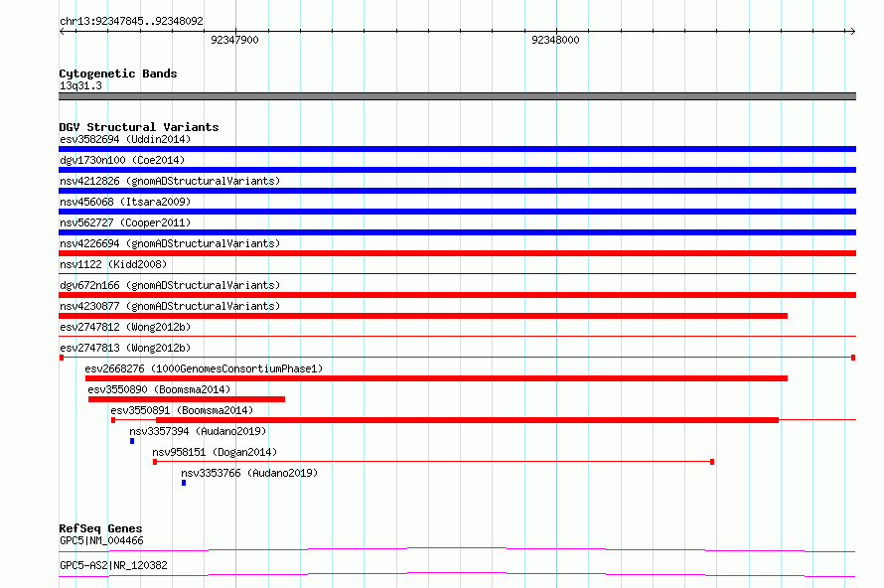Click the DGV Structural Variants track heading

click(139, 127)
